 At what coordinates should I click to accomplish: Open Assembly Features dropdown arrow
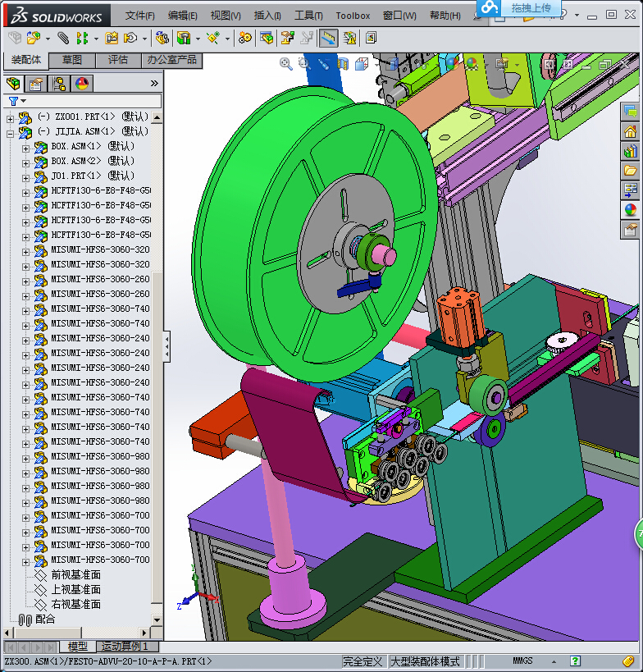click(198, 39)
